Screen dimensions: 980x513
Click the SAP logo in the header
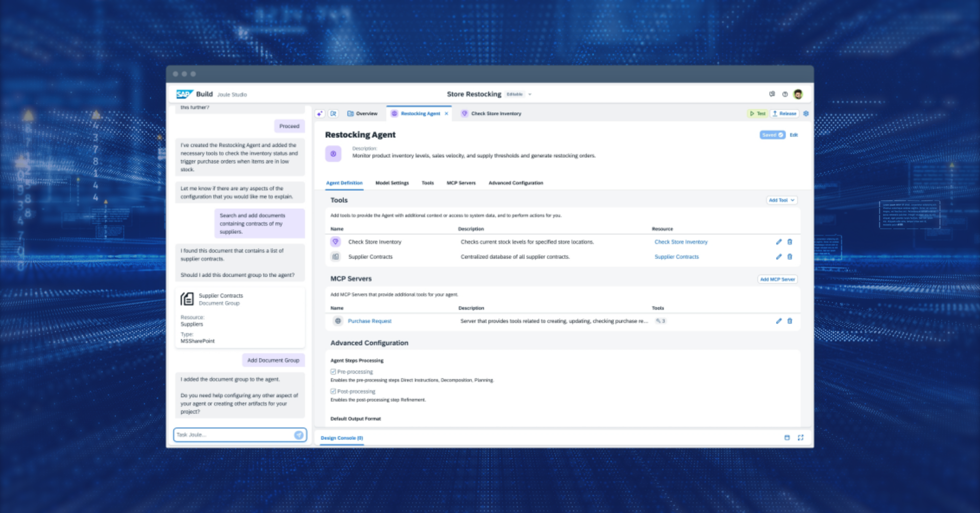[x=184, y=94]
